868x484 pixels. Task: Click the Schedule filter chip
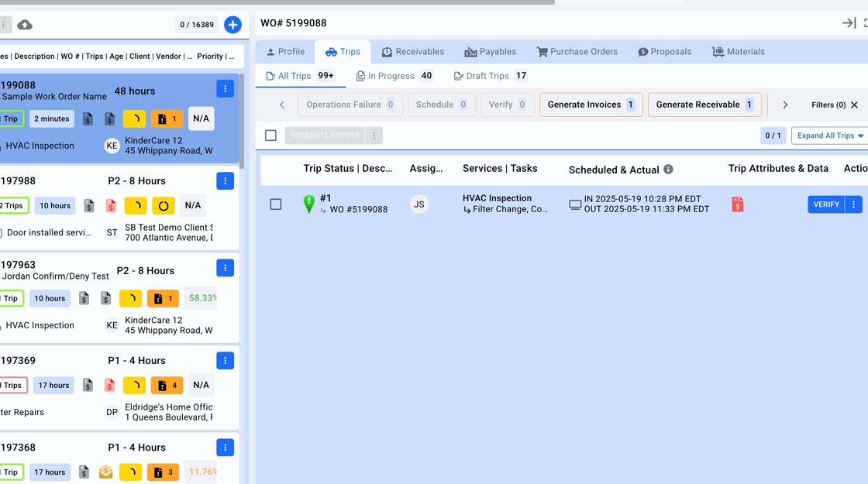coord(441,105)
